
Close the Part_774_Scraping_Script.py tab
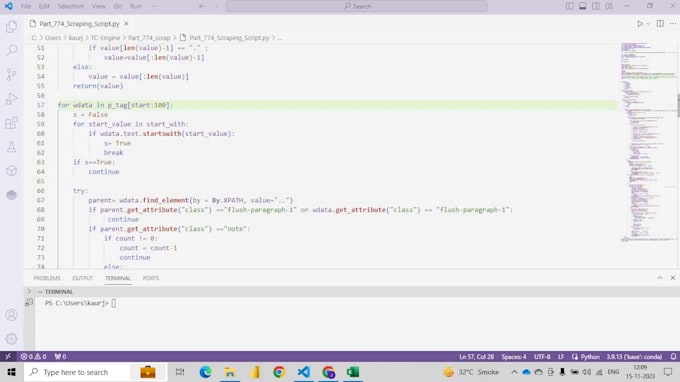[126, 23]
